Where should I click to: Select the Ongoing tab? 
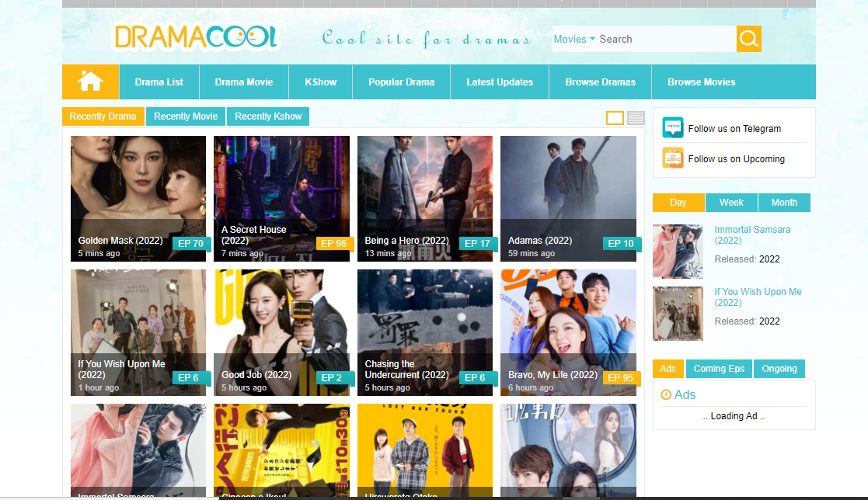pos(779,368)
